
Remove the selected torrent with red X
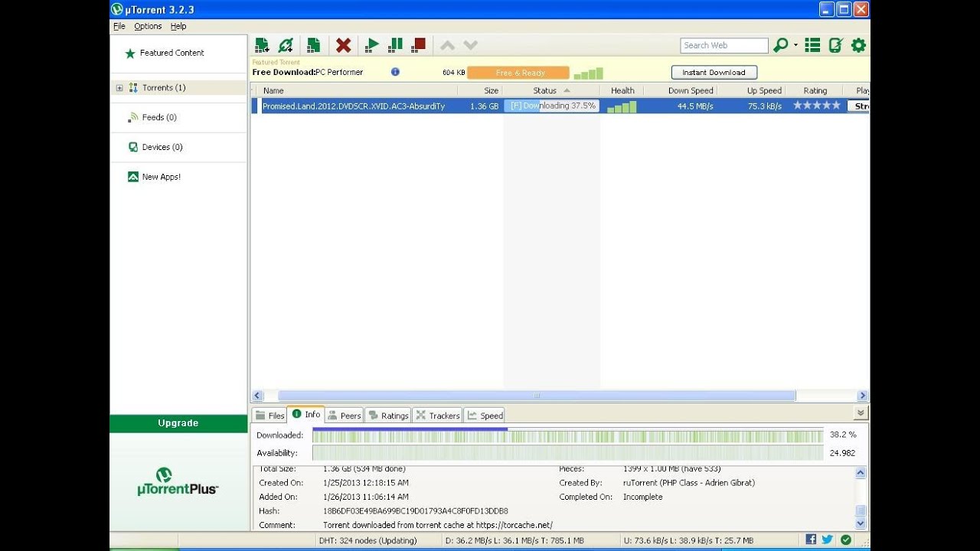point(344,45)
